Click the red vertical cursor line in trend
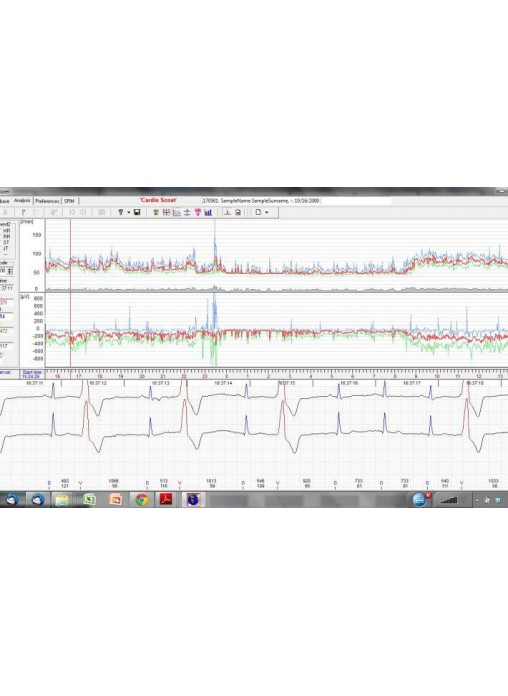This screenshot has height=696, width=508. point(70,293)
